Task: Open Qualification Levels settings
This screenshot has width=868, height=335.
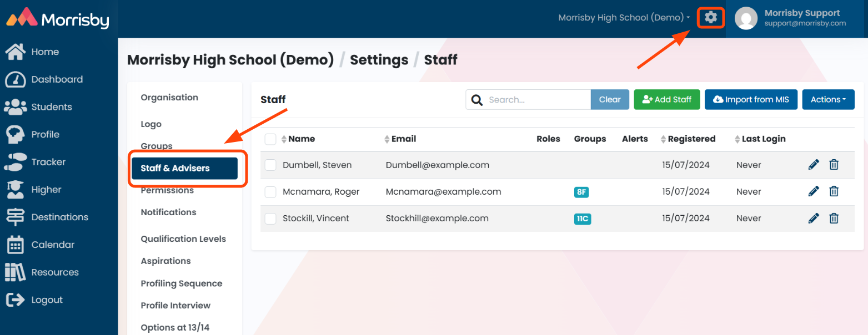Action: tap(183, 239)
